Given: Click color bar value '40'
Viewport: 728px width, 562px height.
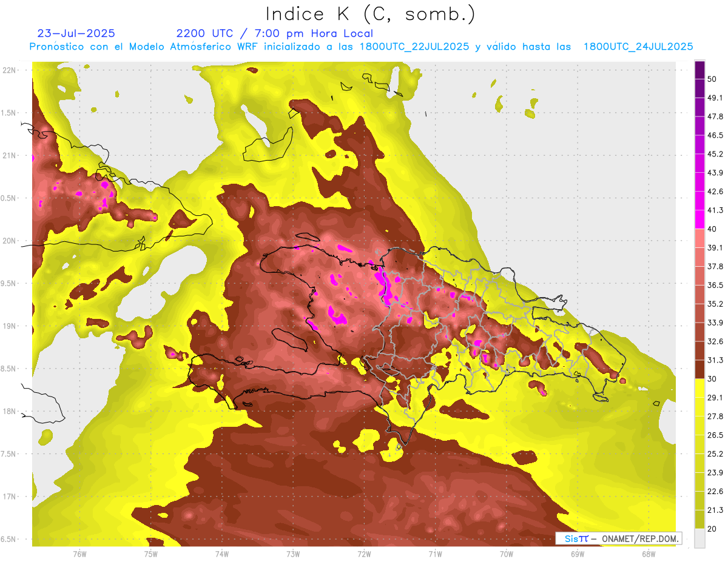Looking at the screenshot, I should click(x=712, y=229).
